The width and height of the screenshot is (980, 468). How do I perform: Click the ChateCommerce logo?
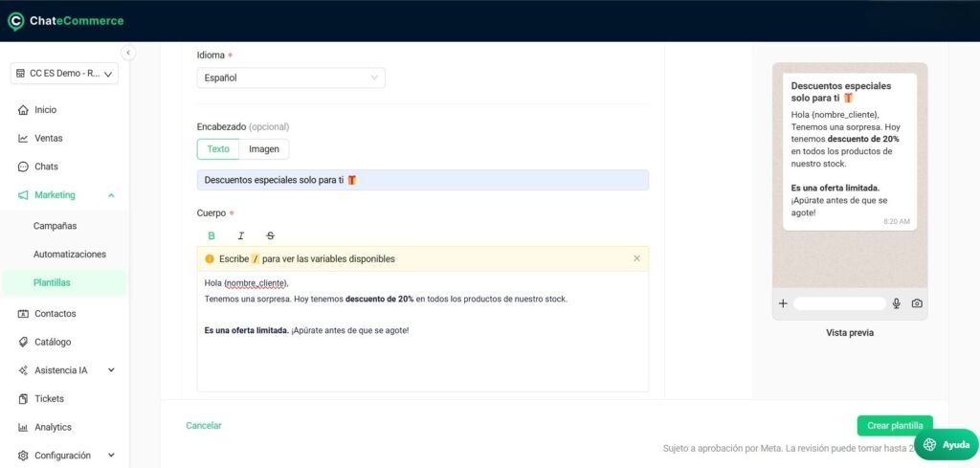pos(65,21)
